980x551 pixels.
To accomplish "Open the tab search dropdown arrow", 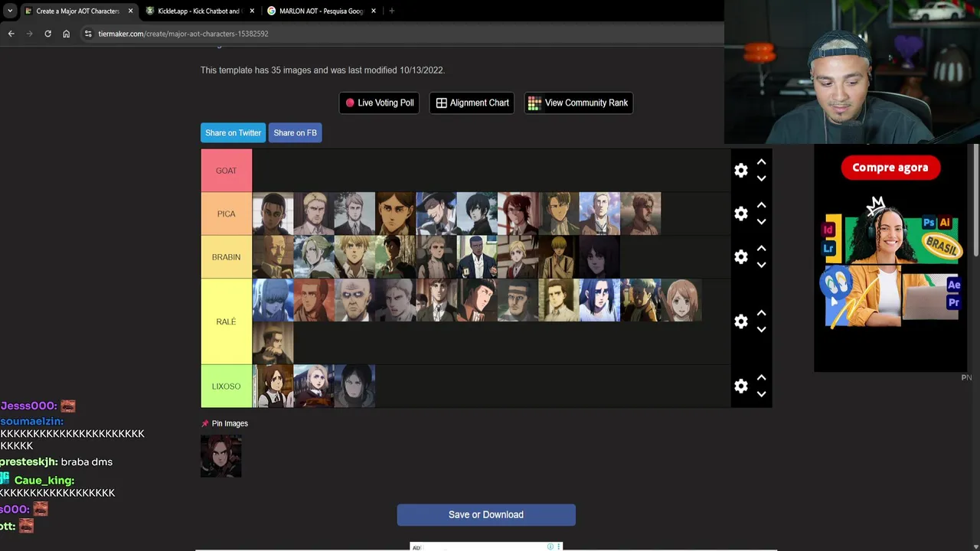I will [10, 11].
